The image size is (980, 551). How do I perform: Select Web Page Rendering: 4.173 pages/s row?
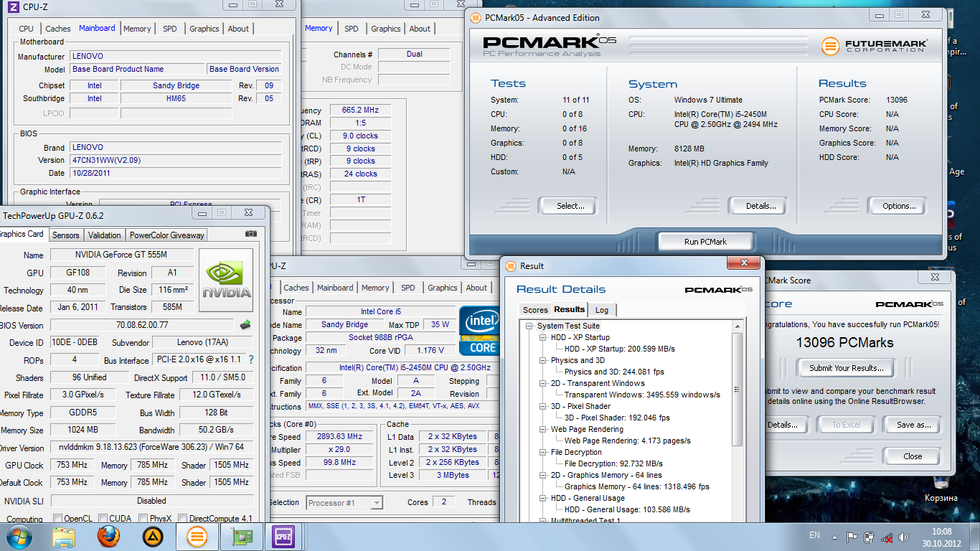point(628,441)
